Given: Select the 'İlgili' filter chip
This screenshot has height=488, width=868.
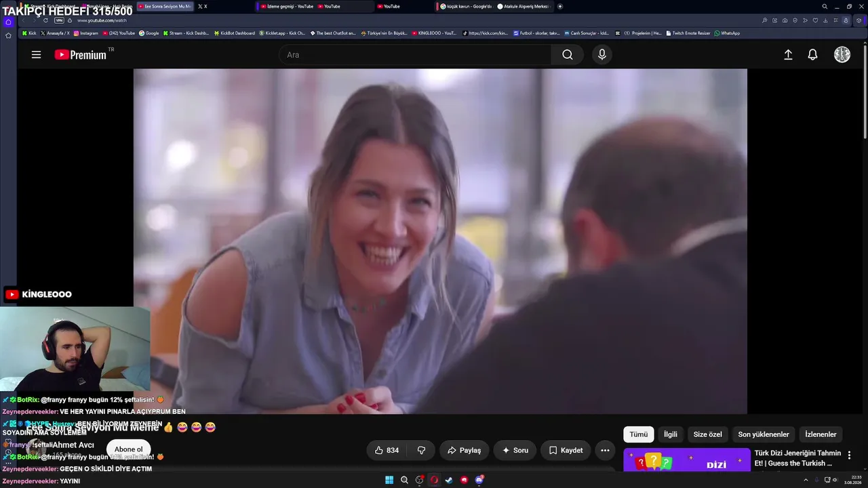Looking at the screenshot, I should coord(671,434).
